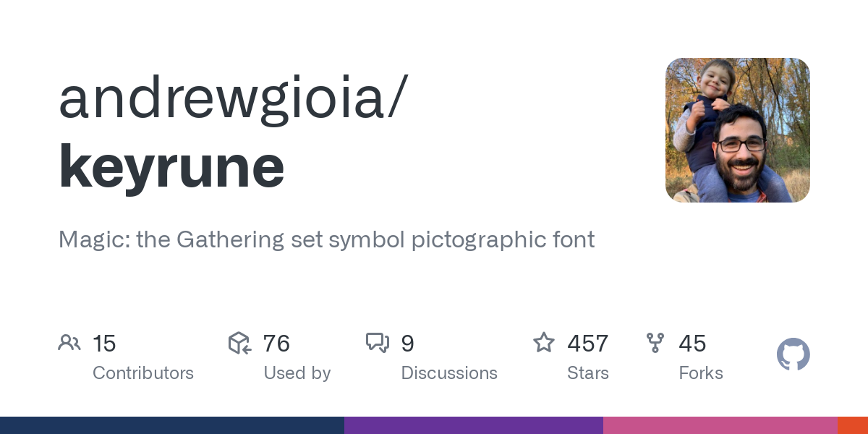Click the GitHub Octocat logo

tap(793, 354)
